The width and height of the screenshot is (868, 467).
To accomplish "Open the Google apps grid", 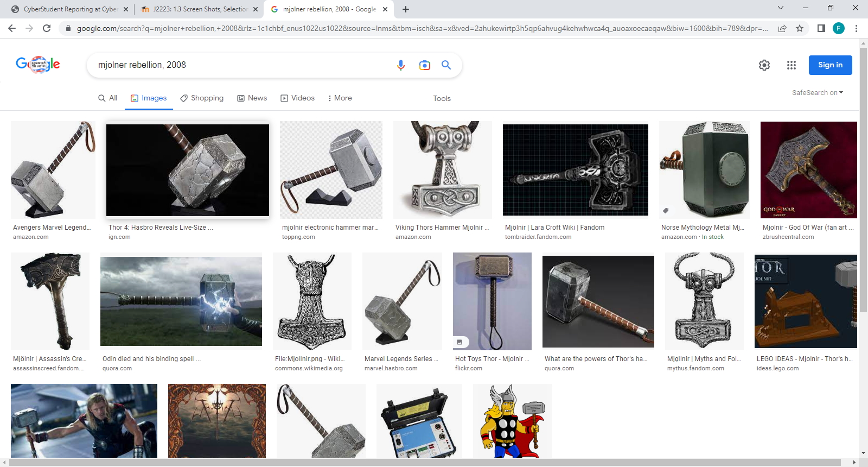I will (791, 65).
